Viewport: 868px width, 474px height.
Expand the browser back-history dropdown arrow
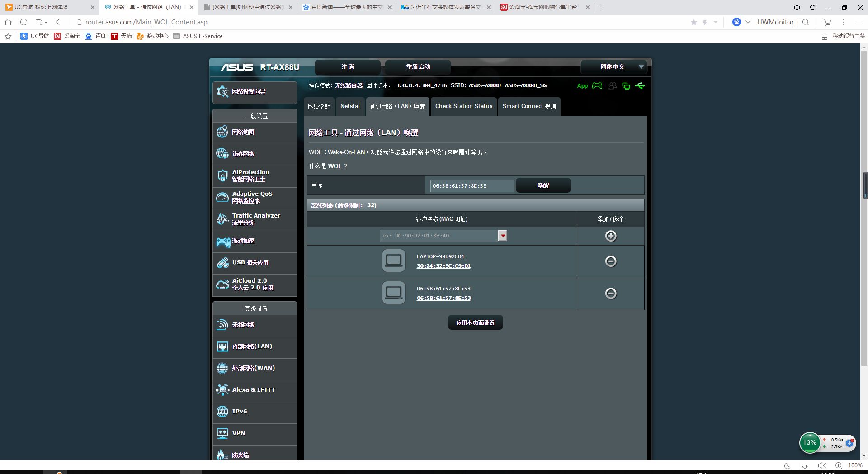click(x=46, y=22)
